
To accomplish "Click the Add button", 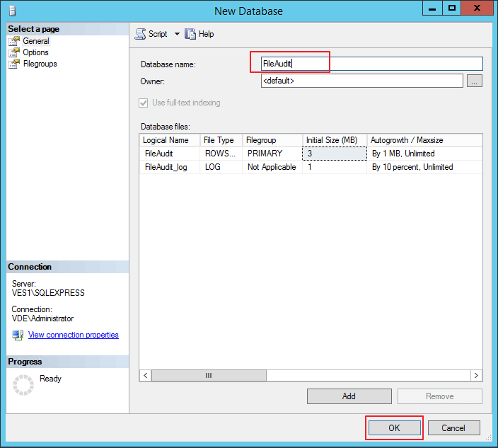I will pyautogui.click(x=349, y=396).
